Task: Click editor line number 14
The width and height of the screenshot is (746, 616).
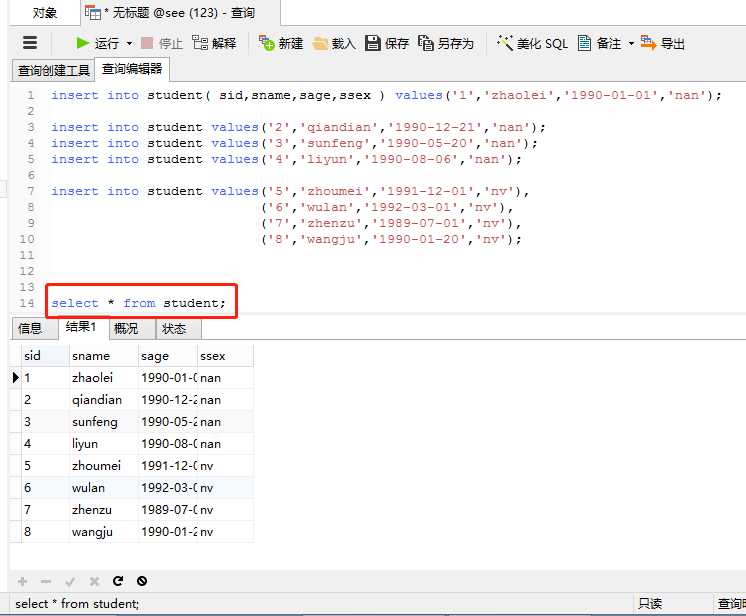Action: pyautogui.click(x=27, y=303)
